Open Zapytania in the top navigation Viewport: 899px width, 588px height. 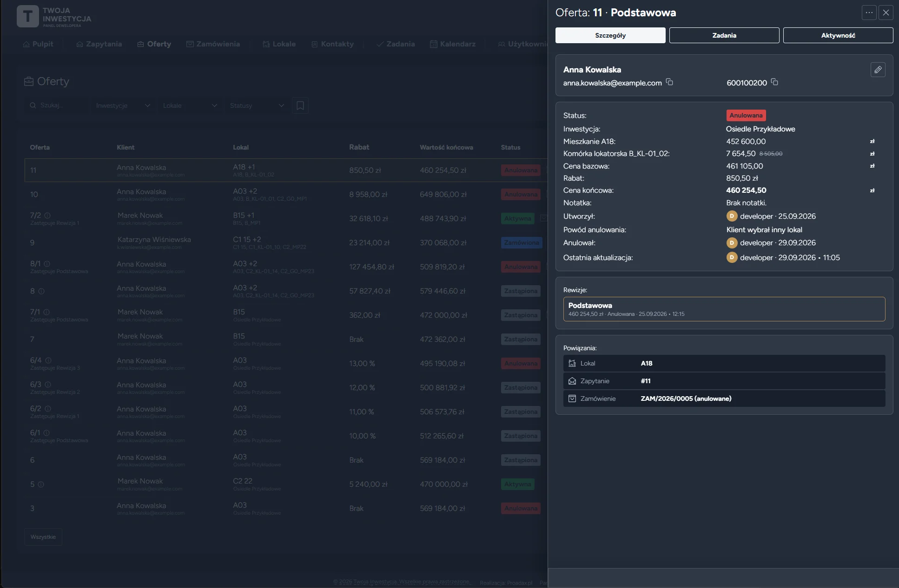tap(99, 44)
